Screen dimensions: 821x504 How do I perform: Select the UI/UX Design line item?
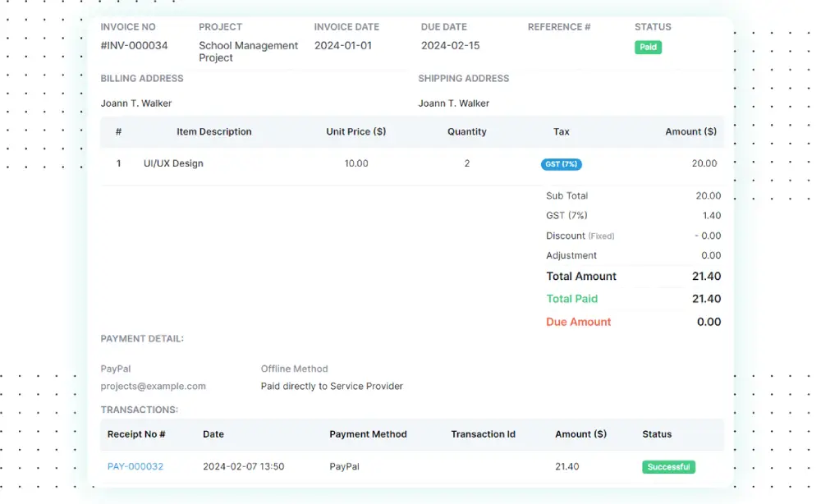click(172, 163)
